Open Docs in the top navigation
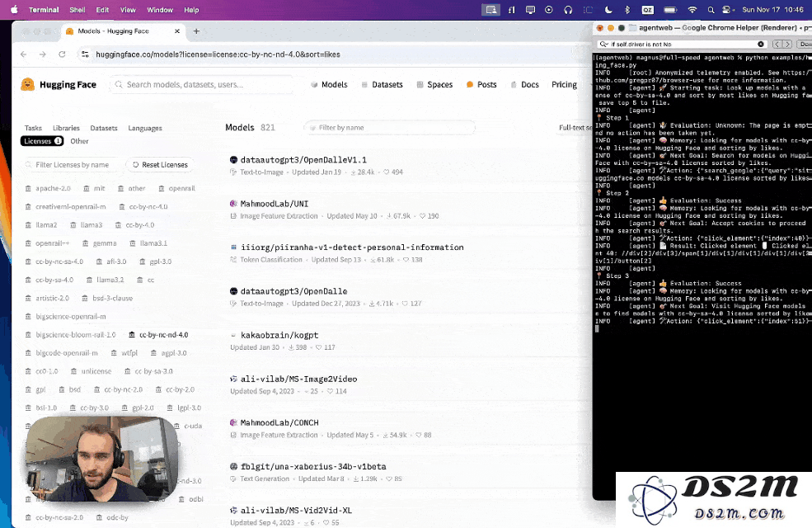812x528 pixels. tap(524, 84)
